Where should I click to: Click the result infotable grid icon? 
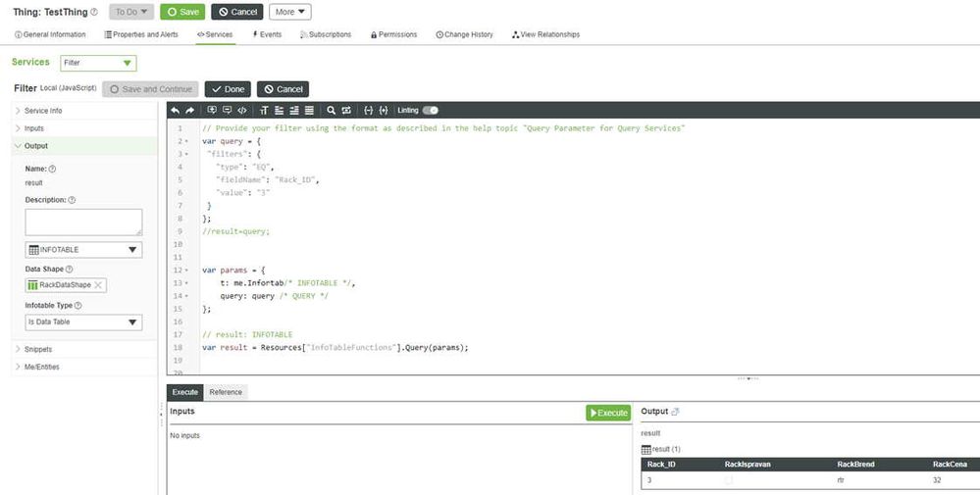646,450
